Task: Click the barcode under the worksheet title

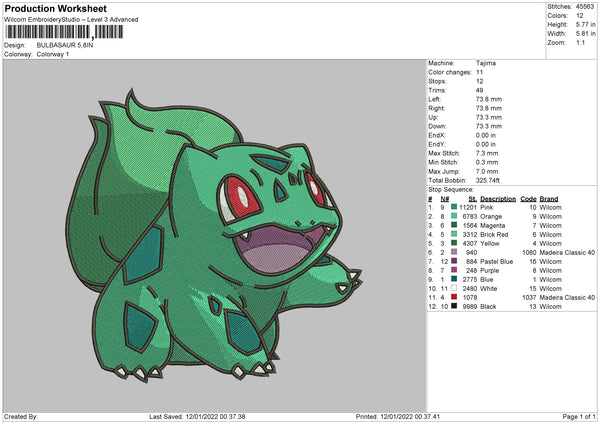Action: coord(64,32)
